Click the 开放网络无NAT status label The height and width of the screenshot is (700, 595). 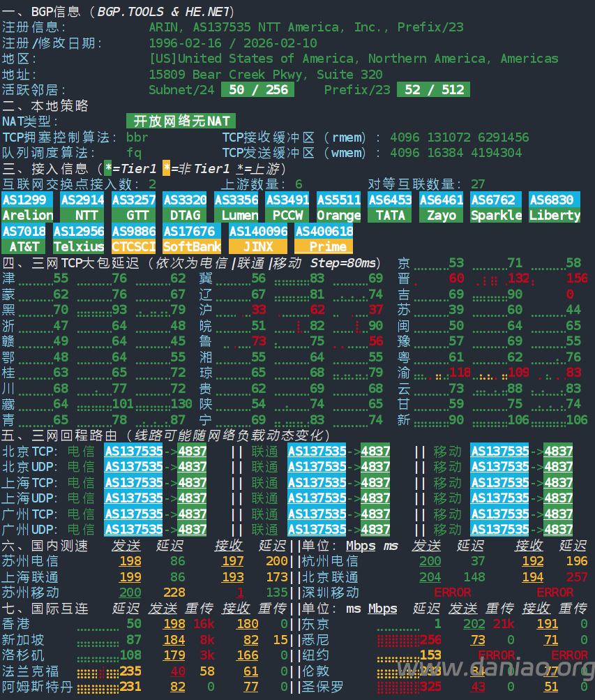(181, 121)
